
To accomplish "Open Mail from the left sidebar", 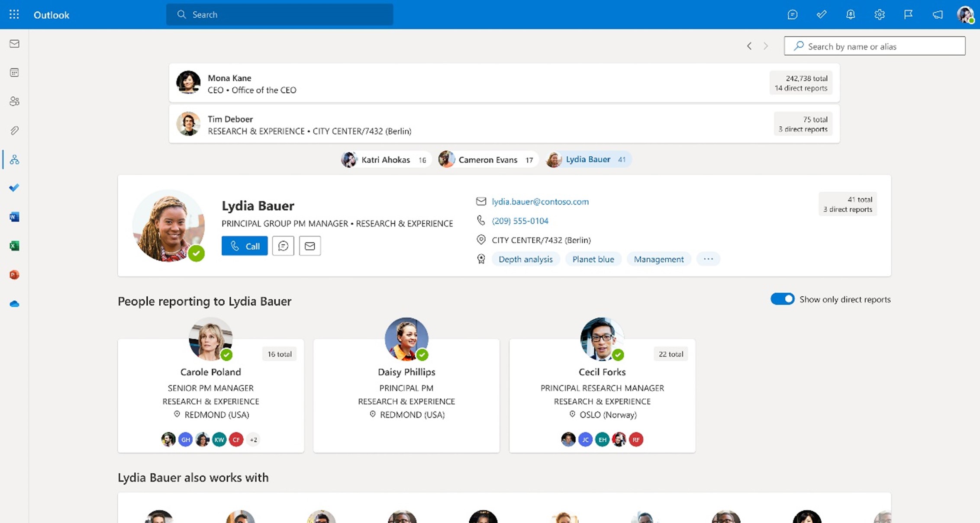I will click(x=14, y=44).
